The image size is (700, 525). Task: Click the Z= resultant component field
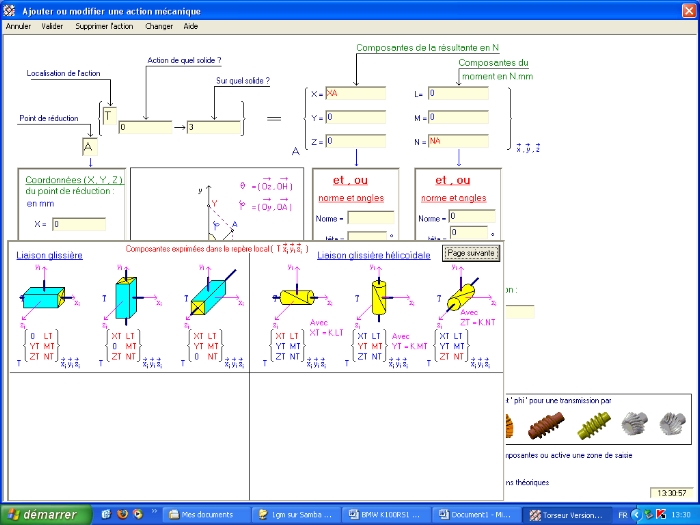click(x=355, y=142)
